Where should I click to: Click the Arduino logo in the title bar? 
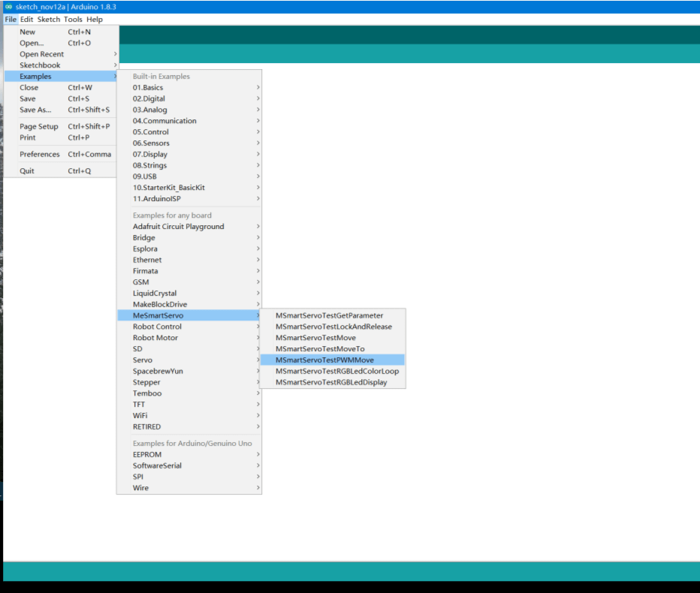tap(8, 7)
